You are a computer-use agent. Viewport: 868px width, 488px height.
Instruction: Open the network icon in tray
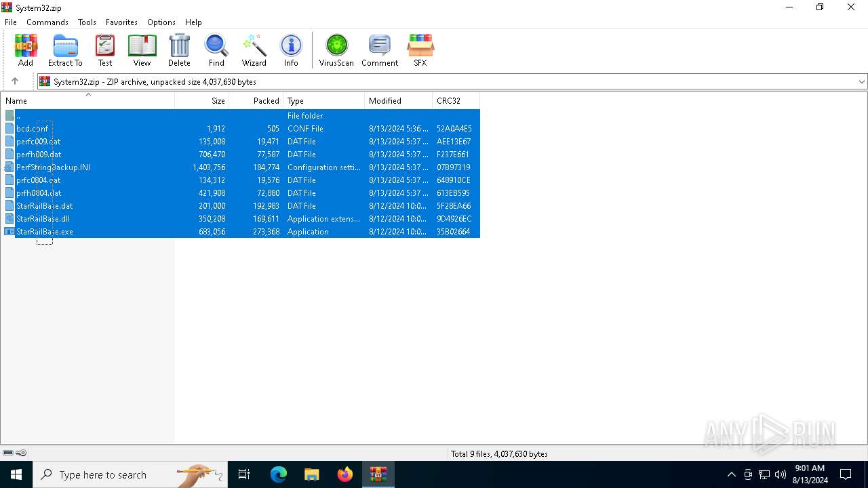click(x=764, y=474)
